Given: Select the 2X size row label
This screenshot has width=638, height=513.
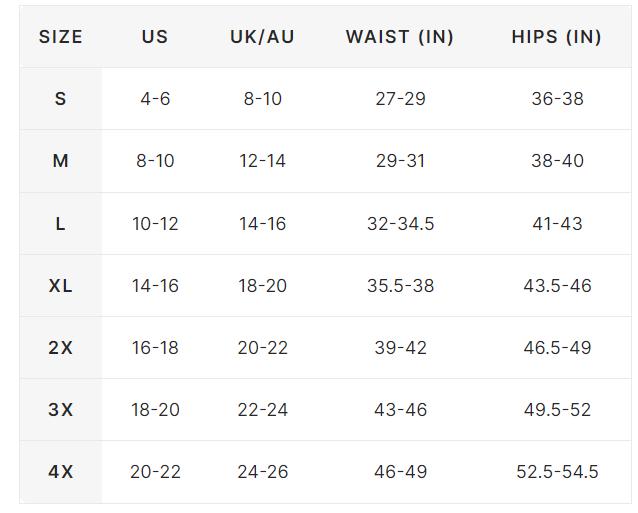Looking at the screenshot, I should coord(61,348).
